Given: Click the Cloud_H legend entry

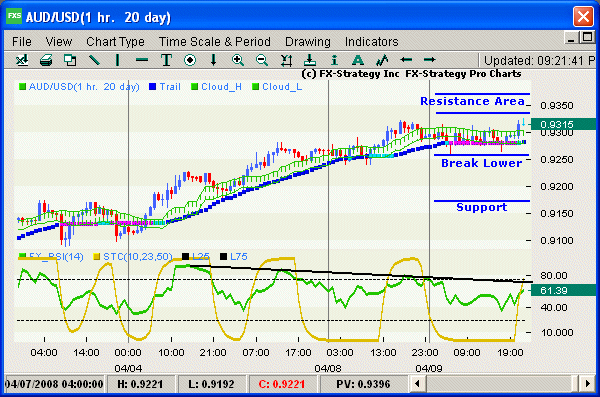Looking at the screenshot, I should click(216, 87).
